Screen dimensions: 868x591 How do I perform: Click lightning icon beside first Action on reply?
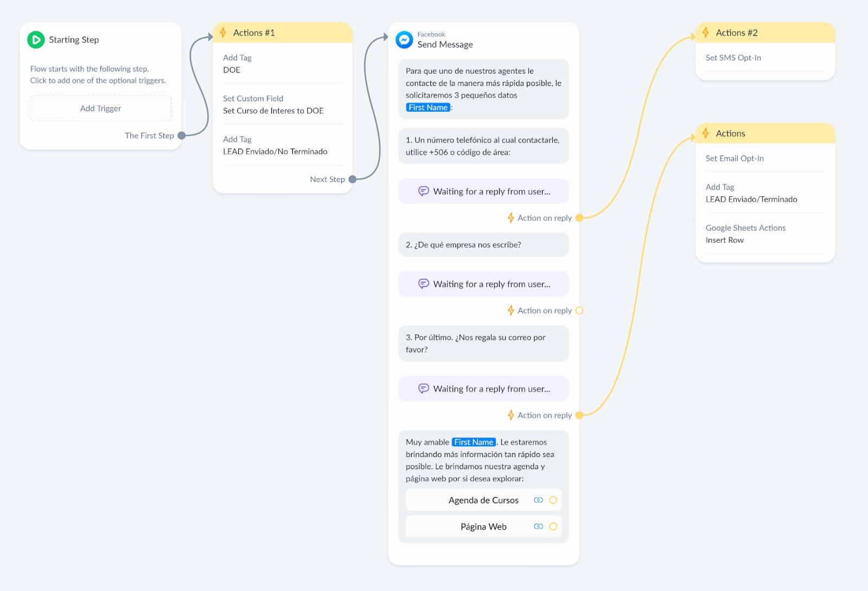click(510, 218)
